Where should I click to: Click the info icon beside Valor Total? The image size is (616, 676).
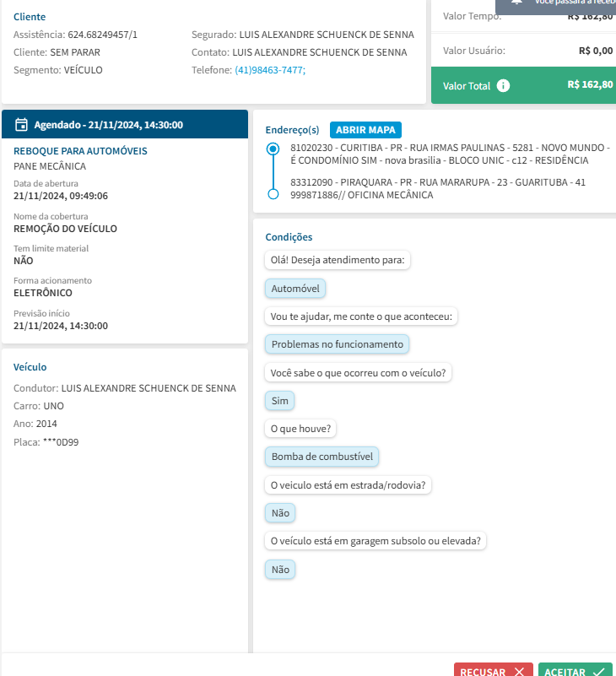(x=504, y=85)
